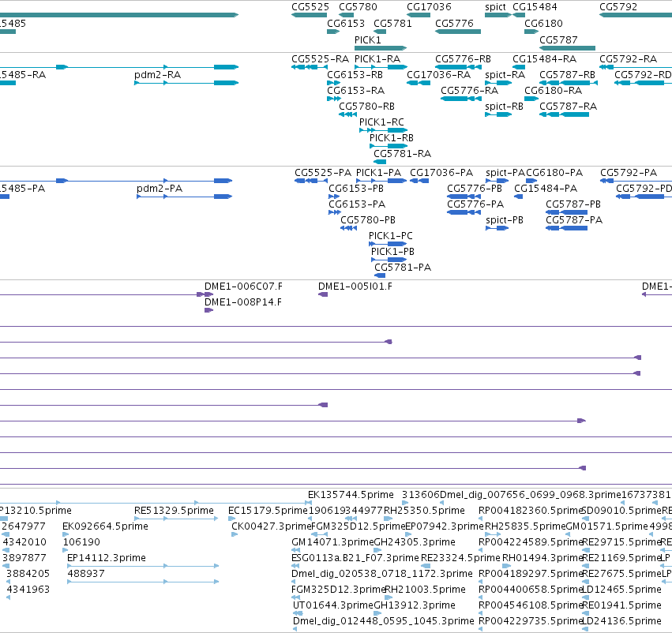Click the RH25350.5prime EST label
Image resolution: width=672 pixels, height=633 pixels.
pos(424,511)
